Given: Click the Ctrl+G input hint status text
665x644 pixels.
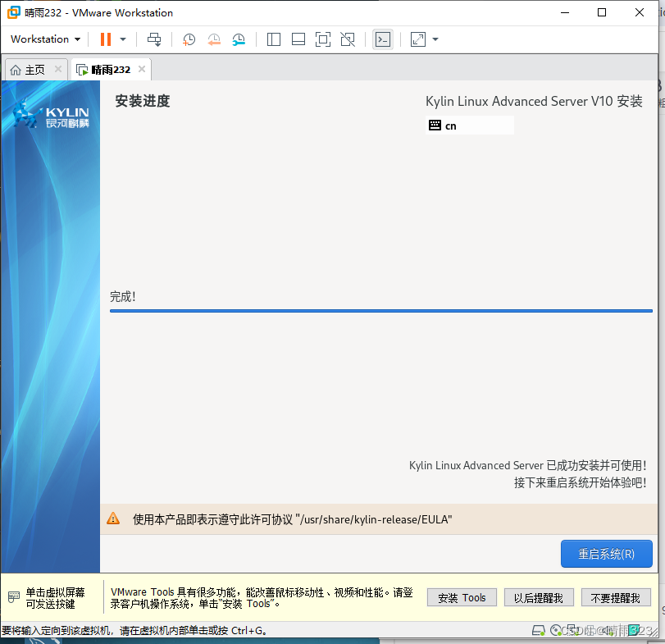Looking at the screenshot, I should tap(134, 630).
